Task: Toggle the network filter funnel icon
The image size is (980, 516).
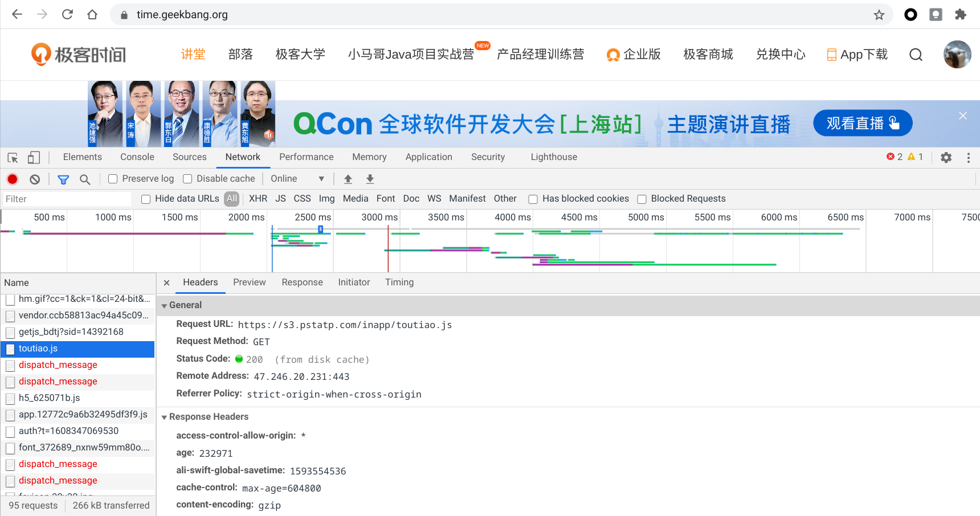Action: (63, 179)
